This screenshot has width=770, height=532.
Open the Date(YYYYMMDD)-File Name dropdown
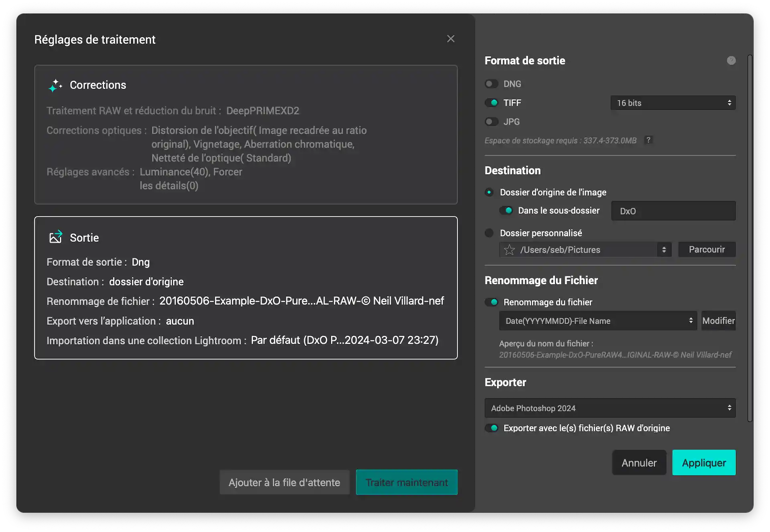click(x=598, y=321)
